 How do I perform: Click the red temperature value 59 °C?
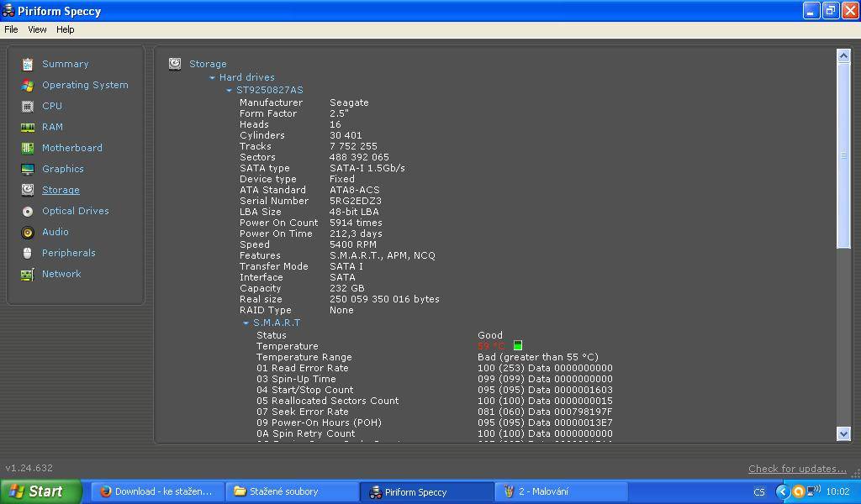click(x=491, y=346)
